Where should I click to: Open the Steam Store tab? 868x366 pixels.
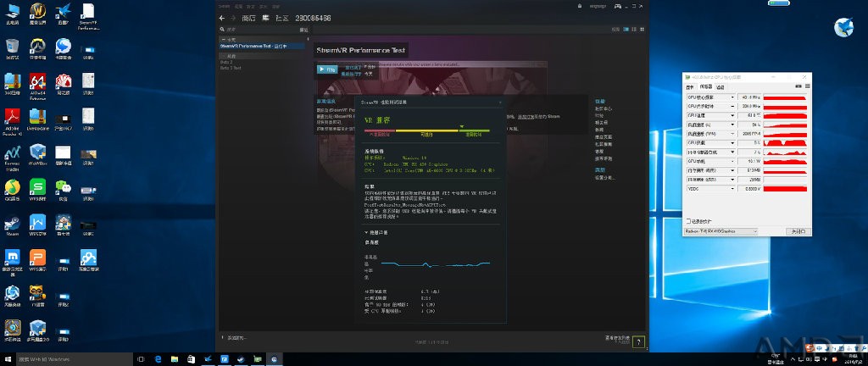249,19
